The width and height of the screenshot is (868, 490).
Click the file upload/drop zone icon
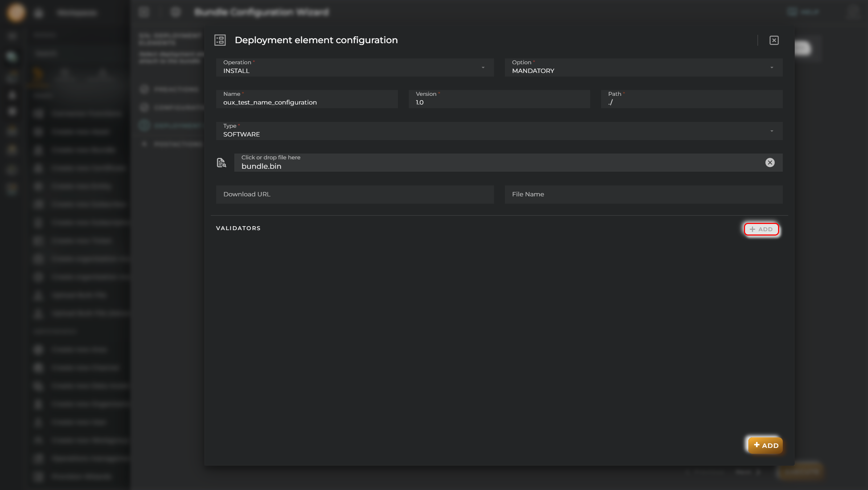(x=221, y=162)
